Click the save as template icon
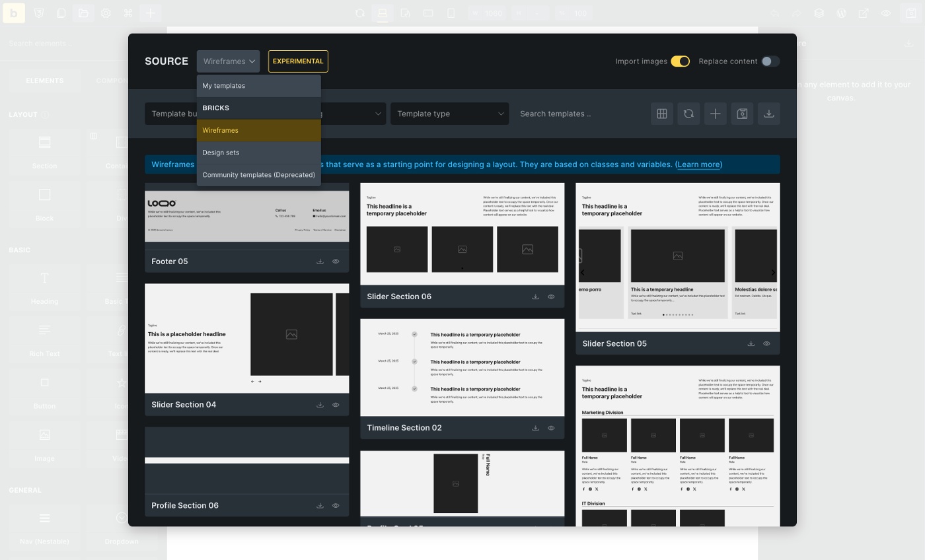 [x=742, y=114]
